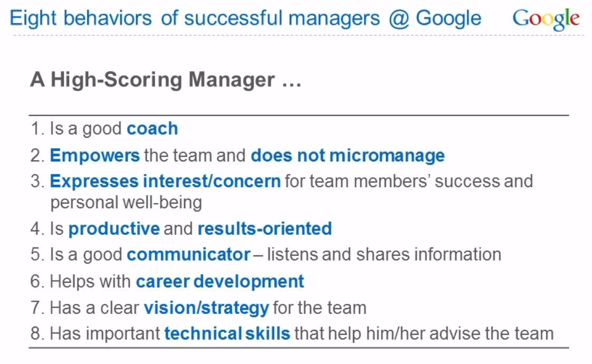Click 'for the team' in item 7
Image resolution: width=592 pixels, height=364 pixels.
[x=320, y=308]
